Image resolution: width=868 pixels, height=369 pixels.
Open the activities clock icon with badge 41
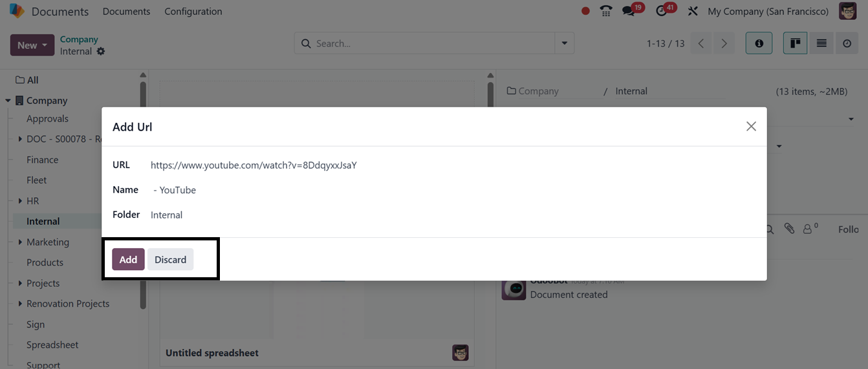[x=661, y=11]
